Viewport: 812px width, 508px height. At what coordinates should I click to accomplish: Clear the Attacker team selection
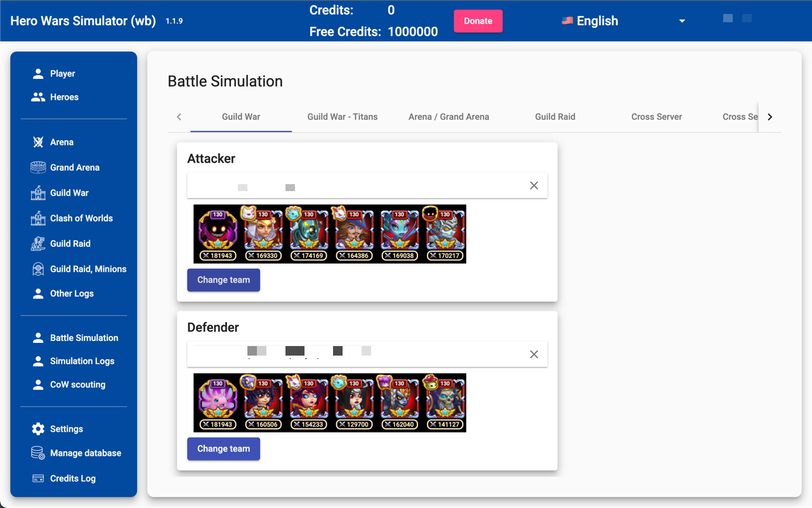(x=534, y=185)
